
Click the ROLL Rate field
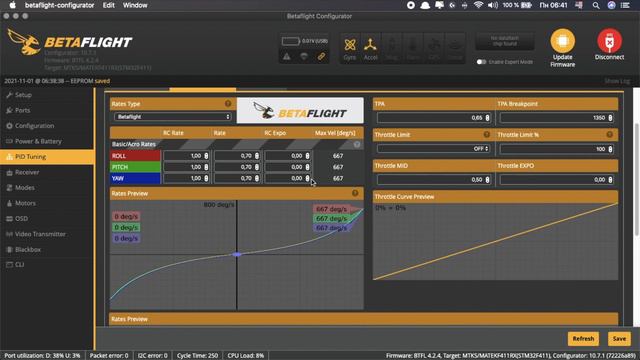[237, 156]
